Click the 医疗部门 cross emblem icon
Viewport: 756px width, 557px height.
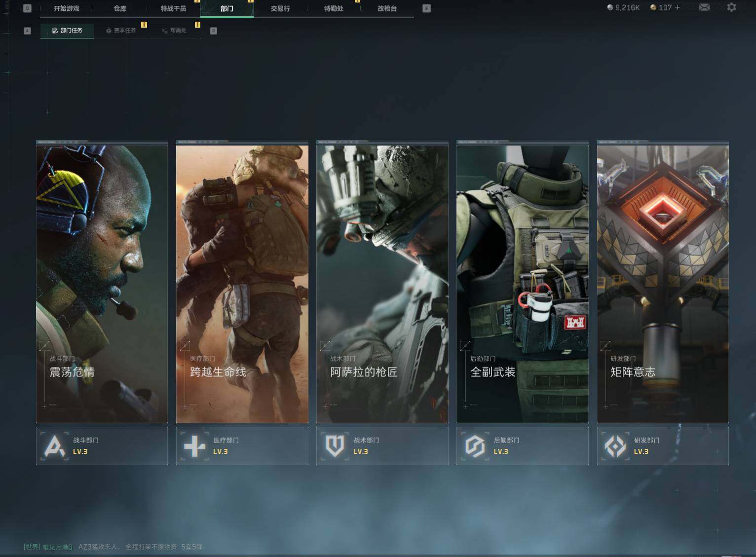pyautogui.click(x=194, y=446)
